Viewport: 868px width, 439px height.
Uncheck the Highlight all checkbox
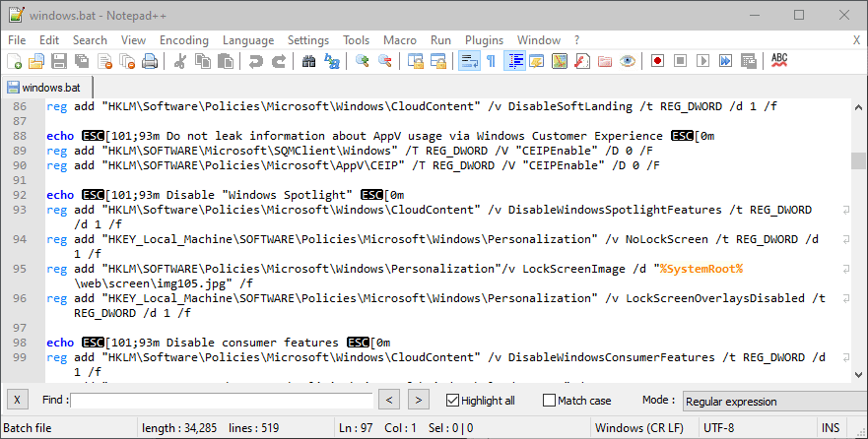[452, 401]
